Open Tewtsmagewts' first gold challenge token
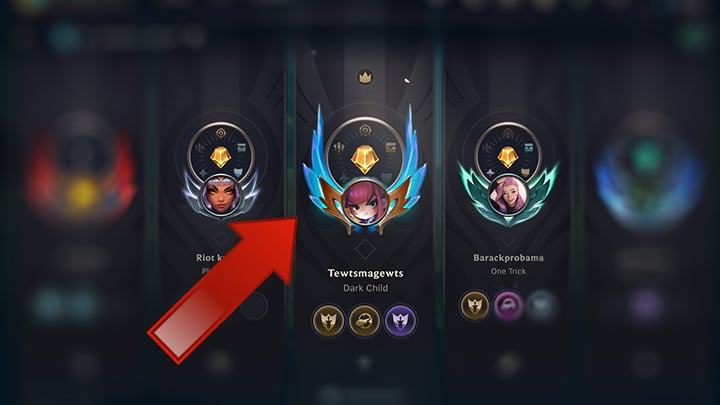Screen dimensions: 720x405 pos(328,320)
